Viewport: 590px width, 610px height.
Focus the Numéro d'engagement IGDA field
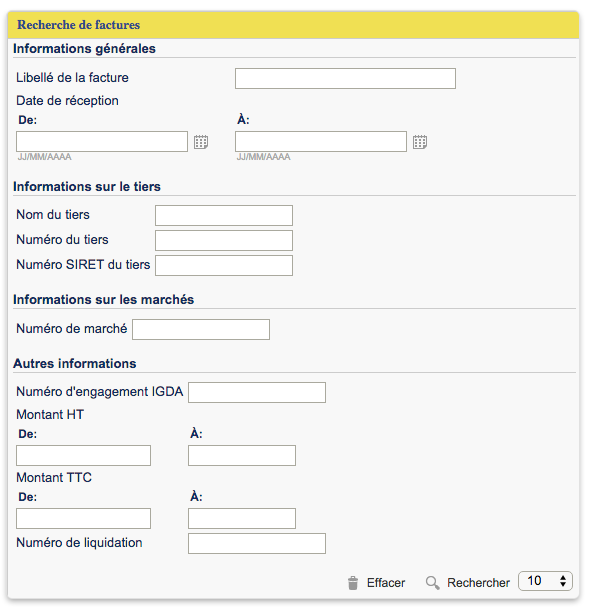coord(257,393)
